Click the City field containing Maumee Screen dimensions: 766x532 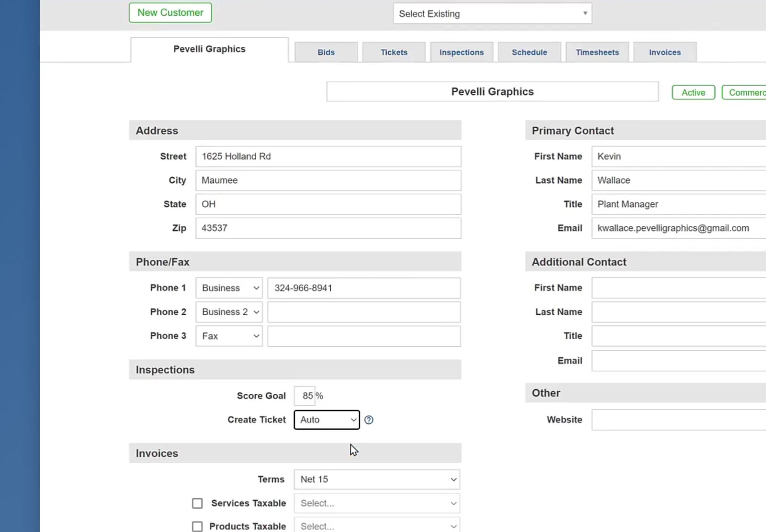click(x=328, y=180)
